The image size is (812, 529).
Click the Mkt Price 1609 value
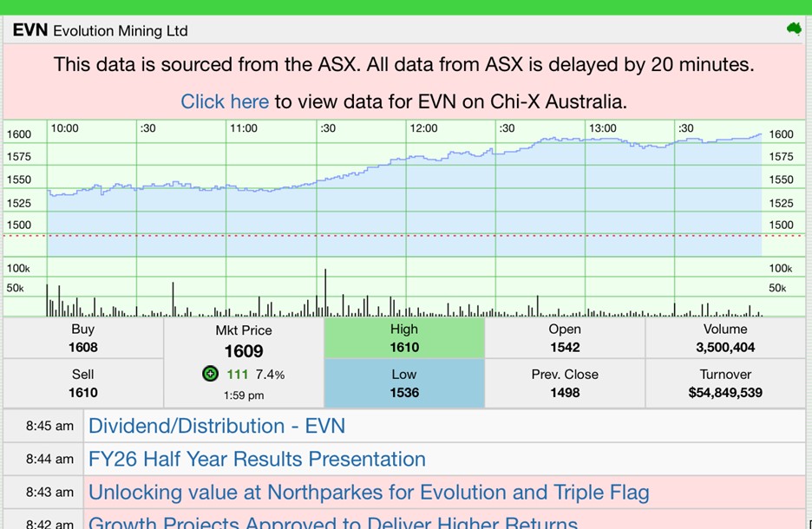[244, 351]
